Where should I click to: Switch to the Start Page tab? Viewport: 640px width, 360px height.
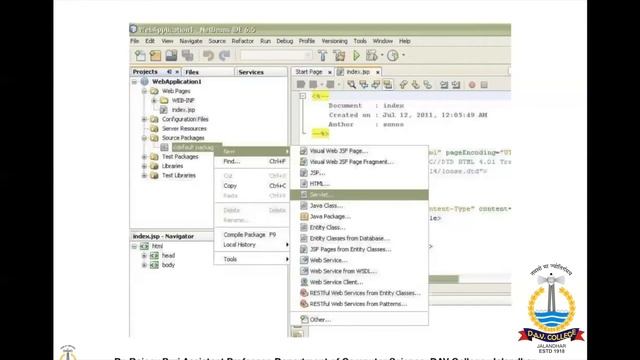coord(309,72)
